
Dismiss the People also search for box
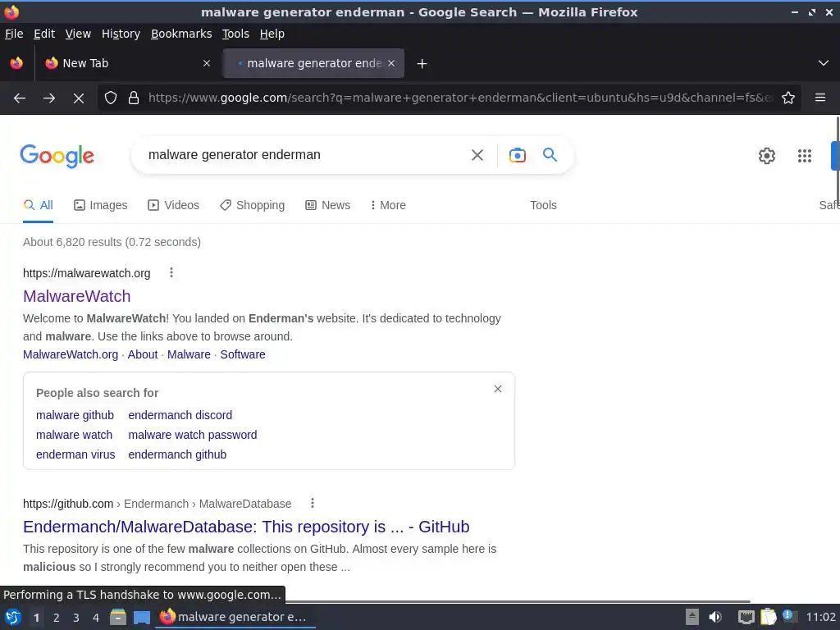pyautogui.click(x=498, y=389)
